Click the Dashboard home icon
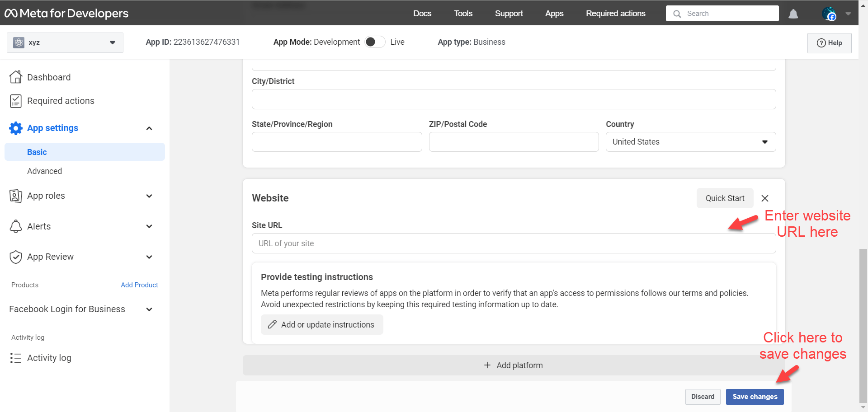 point(16,77)
